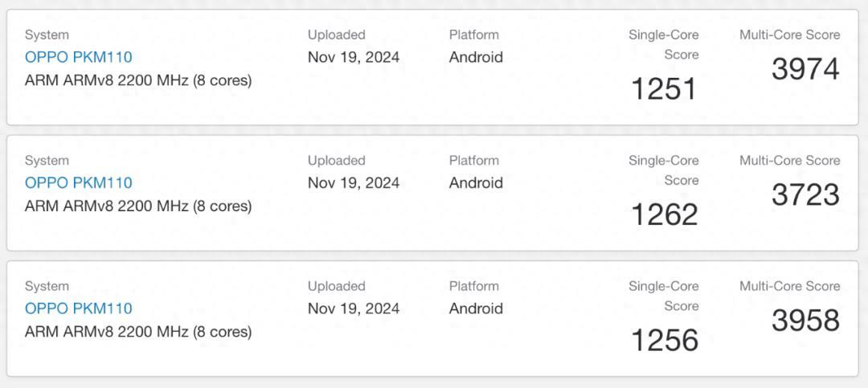Click the Nov 19, 2024 date in the 1262 result
868x388 pixels.
tap(353, 182)
